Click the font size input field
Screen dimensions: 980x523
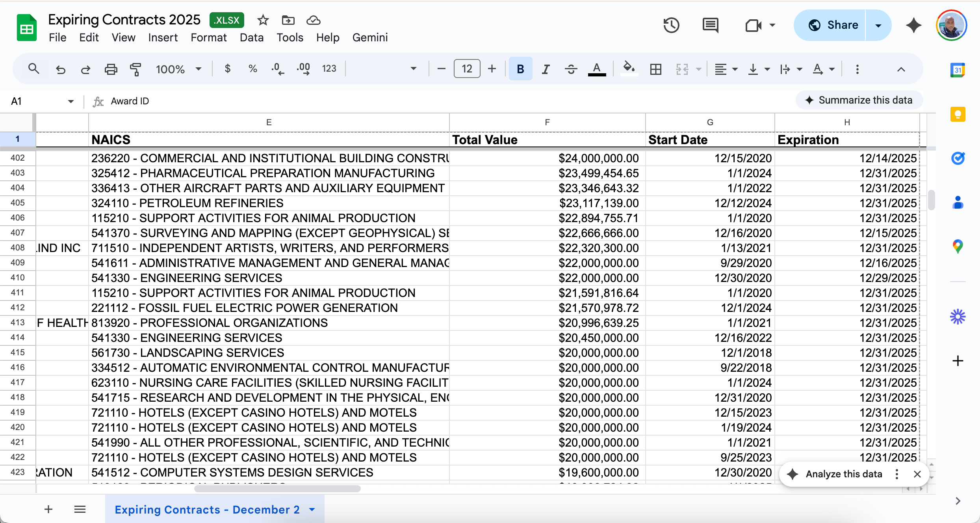pyautogui.click(x=467, y=69)
